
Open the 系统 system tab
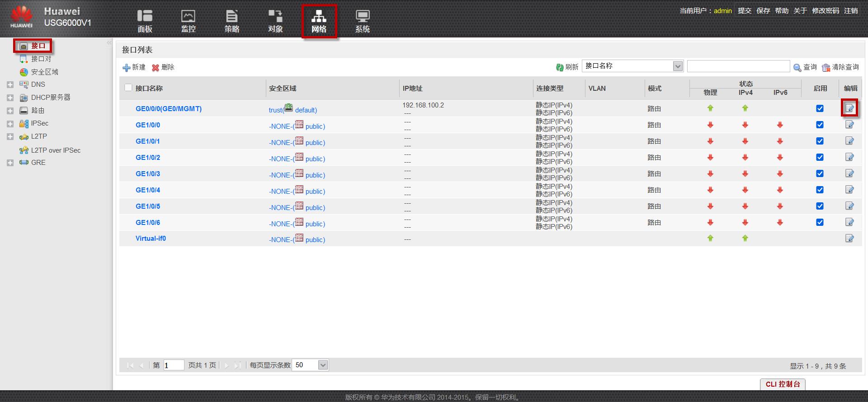coord(362,21)
